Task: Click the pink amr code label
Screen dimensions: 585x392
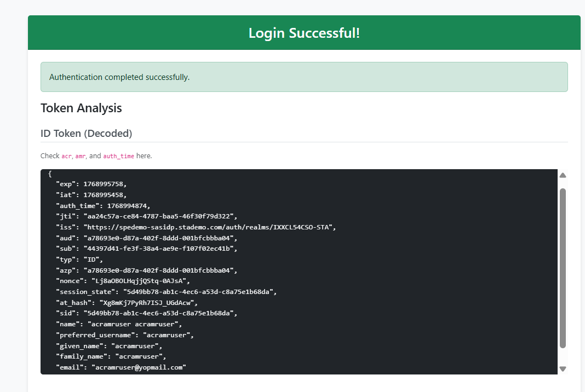Action: click(x=81, y=156)
